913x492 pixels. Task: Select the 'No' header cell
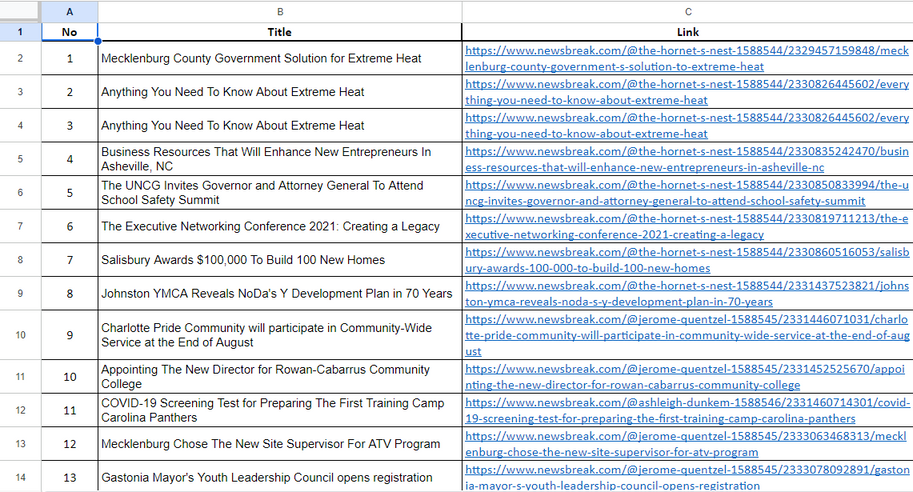(x=69, y=32)
